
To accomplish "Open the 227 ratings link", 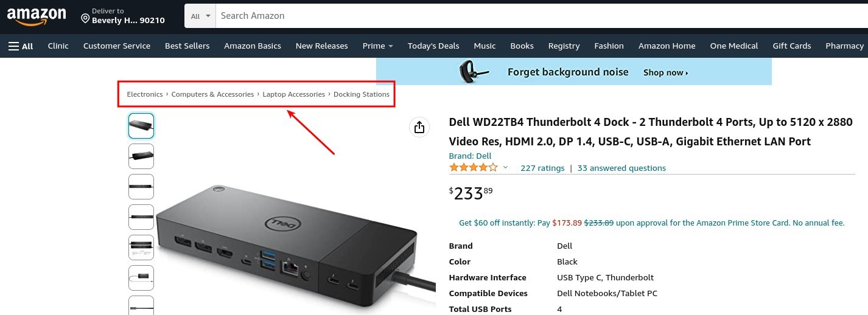I will (x=542, y=168).
